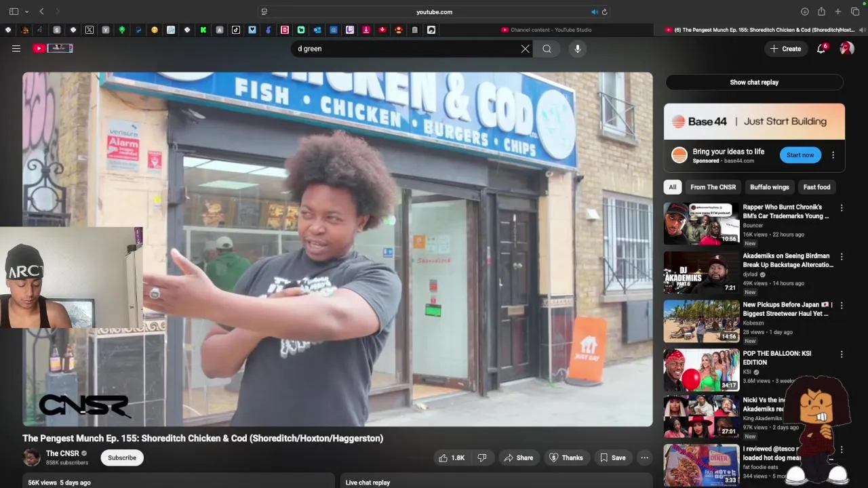
Task: Show chat replay panel
Action: (x=754, y=82)
